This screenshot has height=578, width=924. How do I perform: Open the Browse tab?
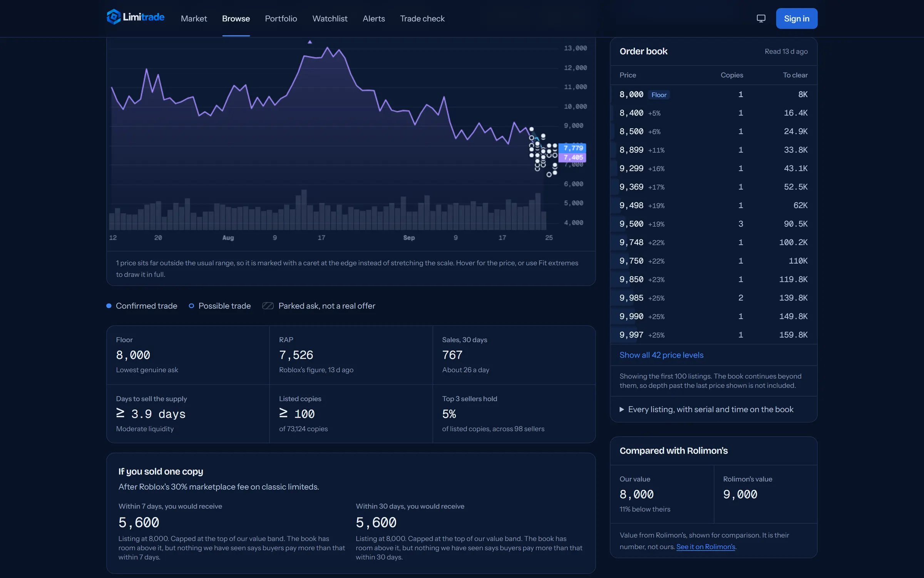coord(236,18)
